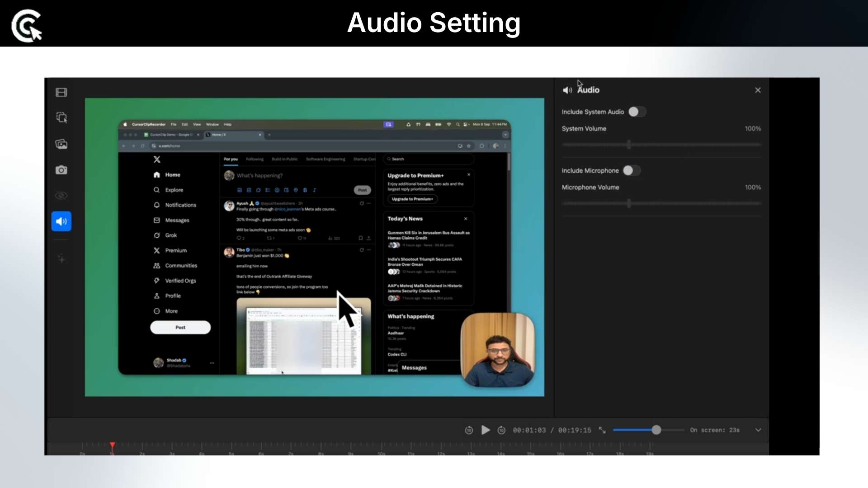This screenshot has width=868, height=488.
Task: Select the frames/clips tool in sidebar
Action: (61, 92)
